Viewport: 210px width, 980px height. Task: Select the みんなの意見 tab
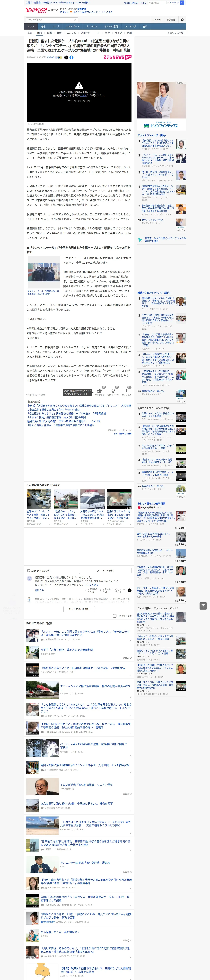[111, 27]
